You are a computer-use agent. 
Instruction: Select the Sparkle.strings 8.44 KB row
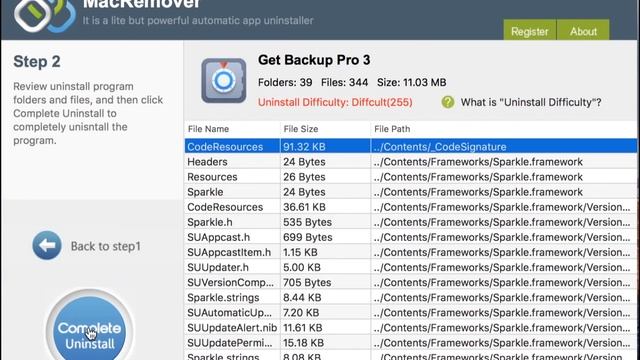tap(411, 298)
